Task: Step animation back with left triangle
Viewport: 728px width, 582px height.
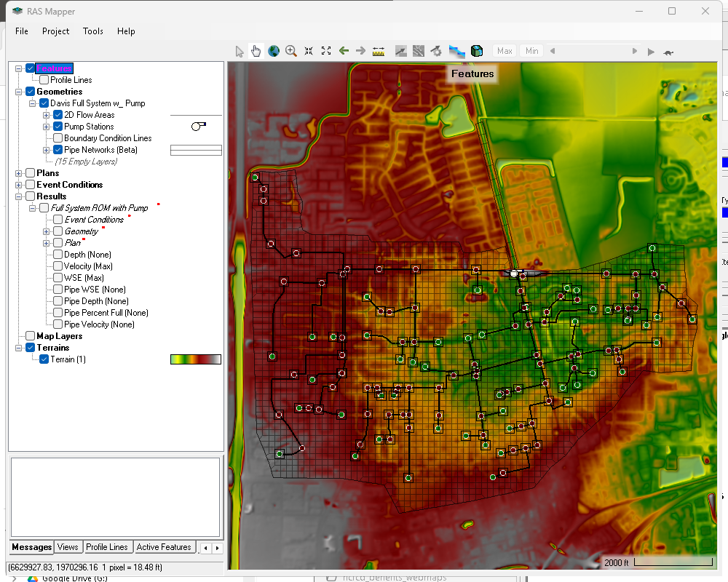Action: coord(553,51)
